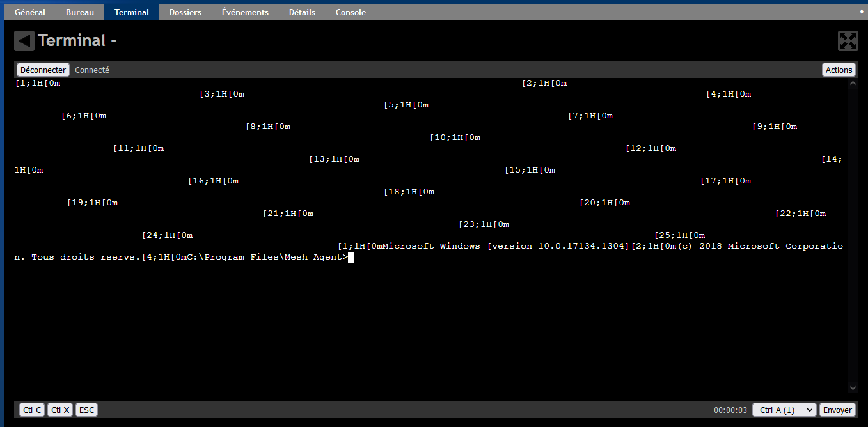This screenshot has height=427, width=868.
Task: Send Ctrl-C to the terminal
Action: tap(31, 410)
